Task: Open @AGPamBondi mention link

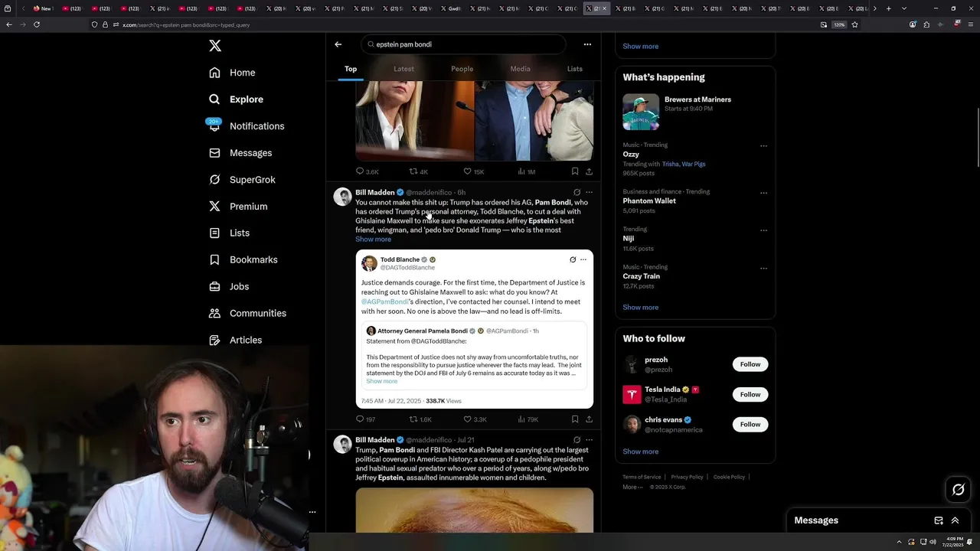Action: pyautogui.click(x=385, y=302)
